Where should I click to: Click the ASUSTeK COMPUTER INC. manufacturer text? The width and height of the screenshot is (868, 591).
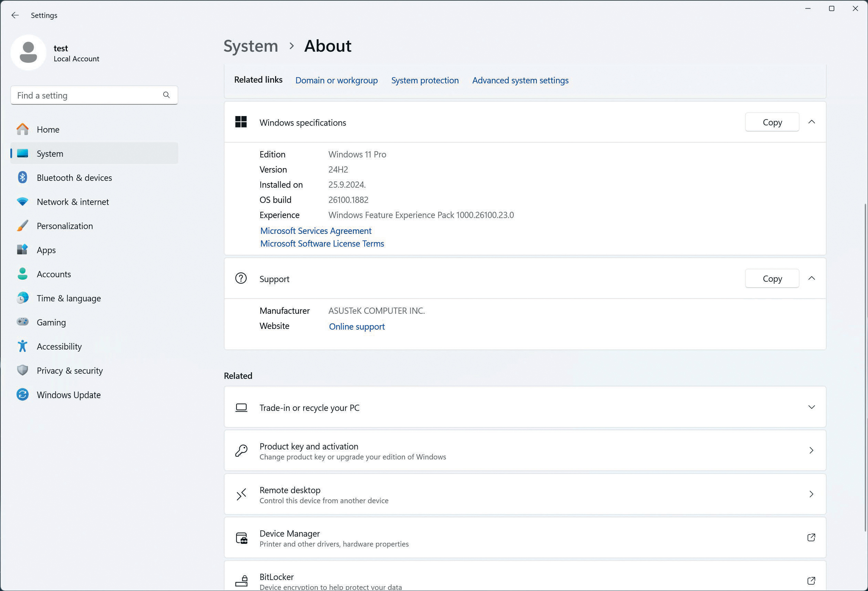[377, 311]
